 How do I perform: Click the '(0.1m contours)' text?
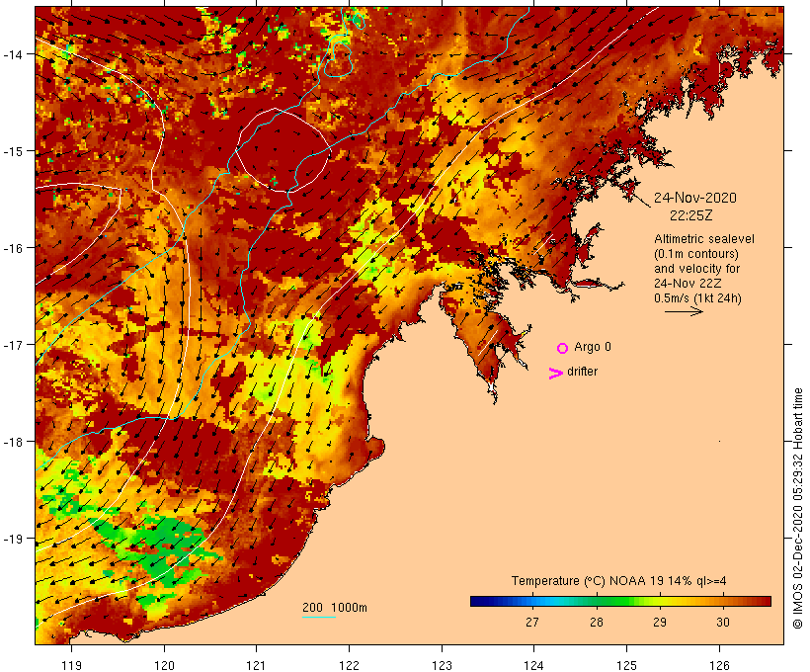[696, 254]
